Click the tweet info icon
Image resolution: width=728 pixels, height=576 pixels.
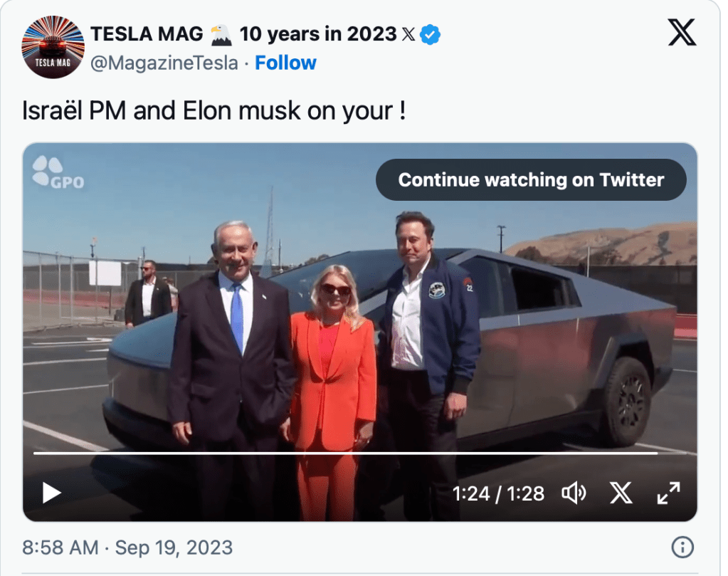click(682, 548)
